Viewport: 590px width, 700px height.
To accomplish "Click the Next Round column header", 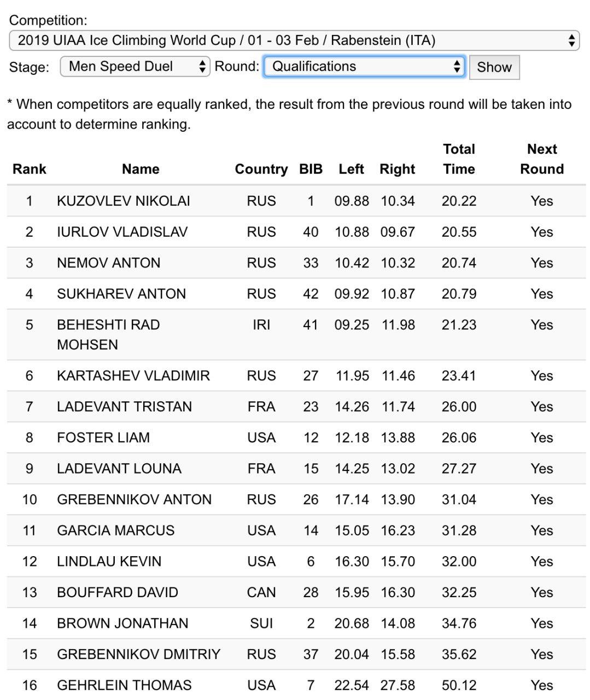I will (541, 159).
